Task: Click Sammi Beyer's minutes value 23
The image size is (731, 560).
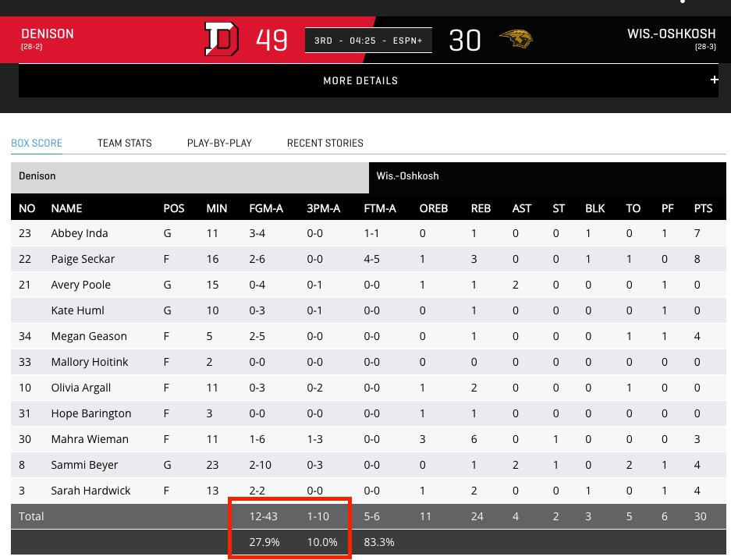Action: (212, 465)
